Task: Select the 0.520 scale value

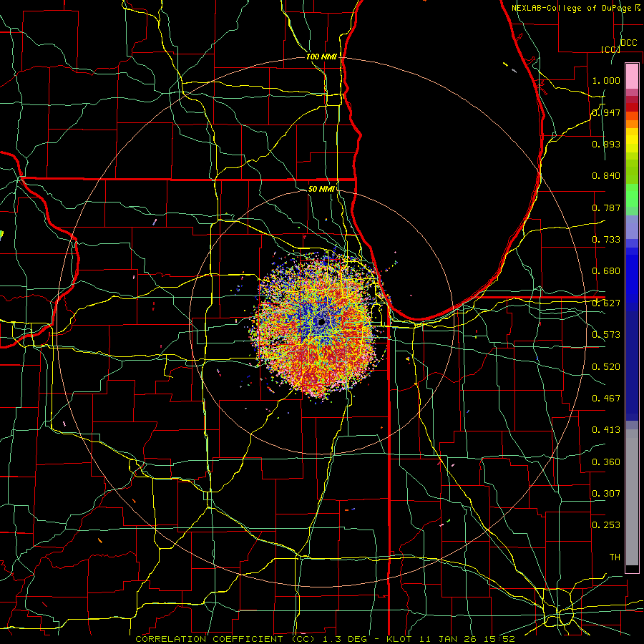Action: point(606,367)
